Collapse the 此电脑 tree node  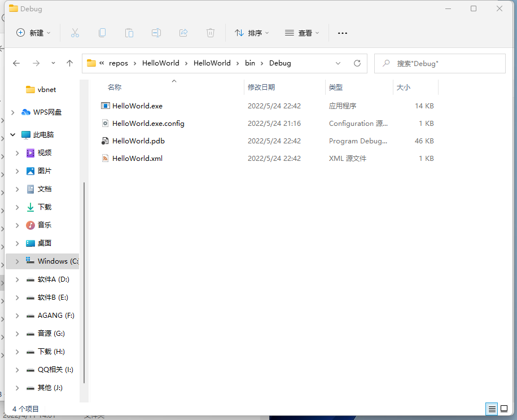click(13, 135)
